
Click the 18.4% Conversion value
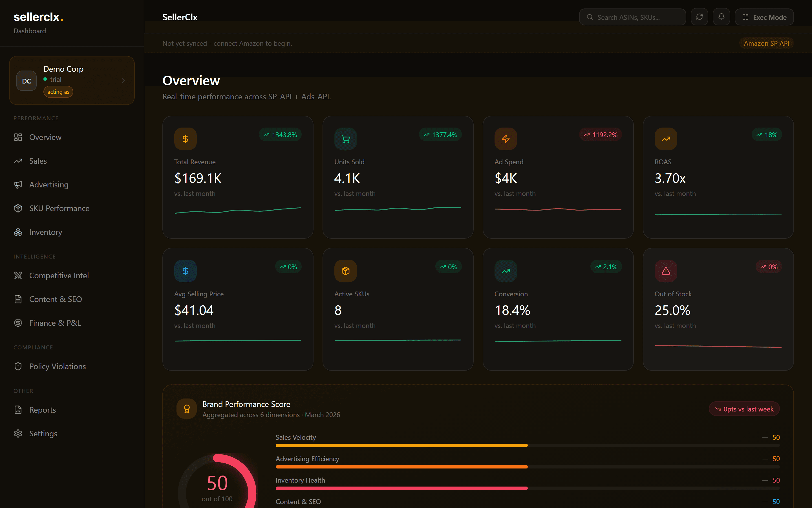[512, 310]
